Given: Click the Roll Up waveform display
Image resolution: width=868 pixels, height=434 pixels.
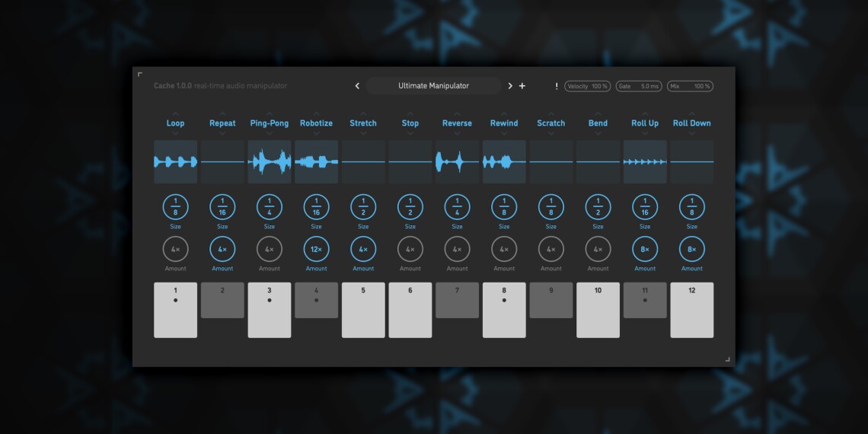Looking at the screenshot, I should pyautogui.click(x=645, y=161).
